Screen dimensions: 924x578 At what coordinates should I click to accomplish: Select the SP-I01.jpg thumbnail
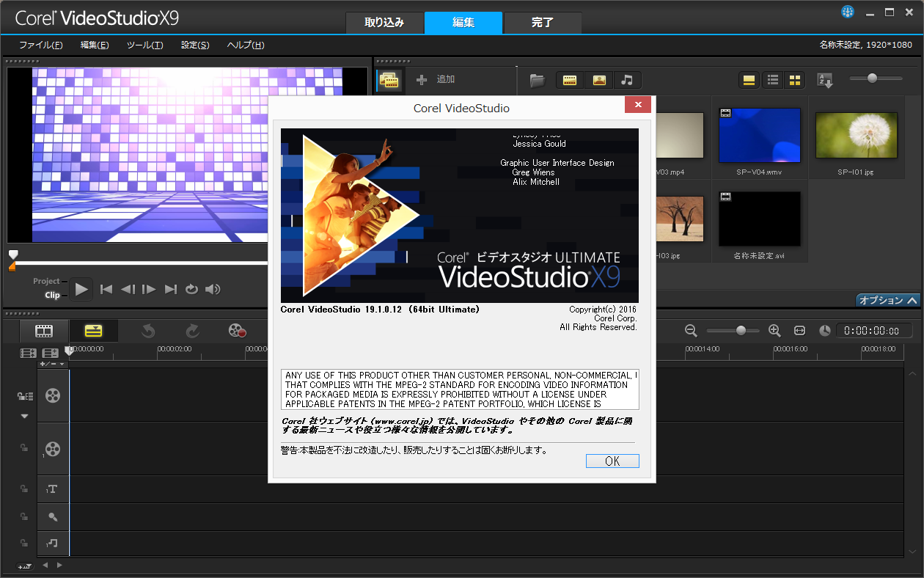point(856,136)
